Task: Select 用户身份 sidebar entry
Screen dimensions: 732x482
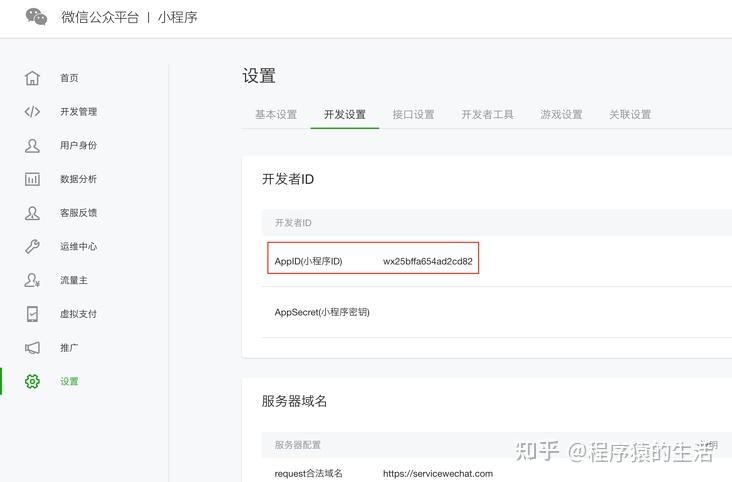Action: coord(78,145)
